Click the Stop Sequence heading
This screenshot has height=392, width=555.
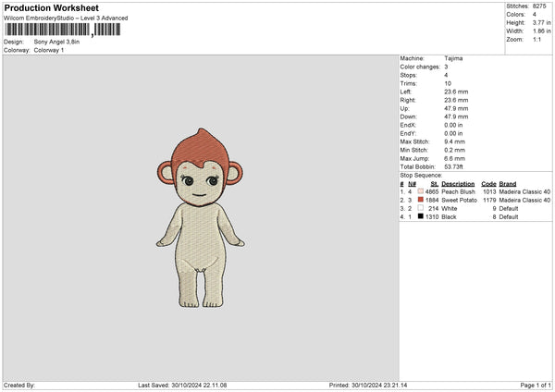tap(421, 174)
